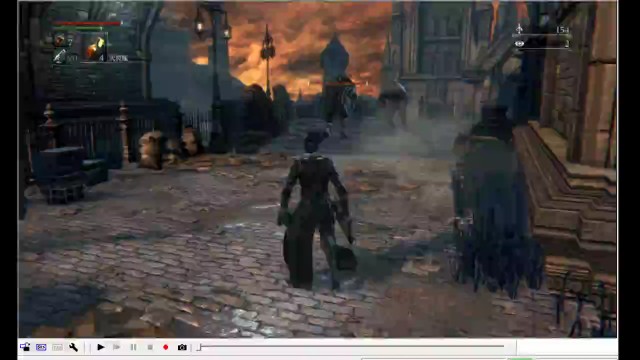Click the monitor device icon at the toolbar's left end
Screen dimensions: 640x360
(25, 347)
